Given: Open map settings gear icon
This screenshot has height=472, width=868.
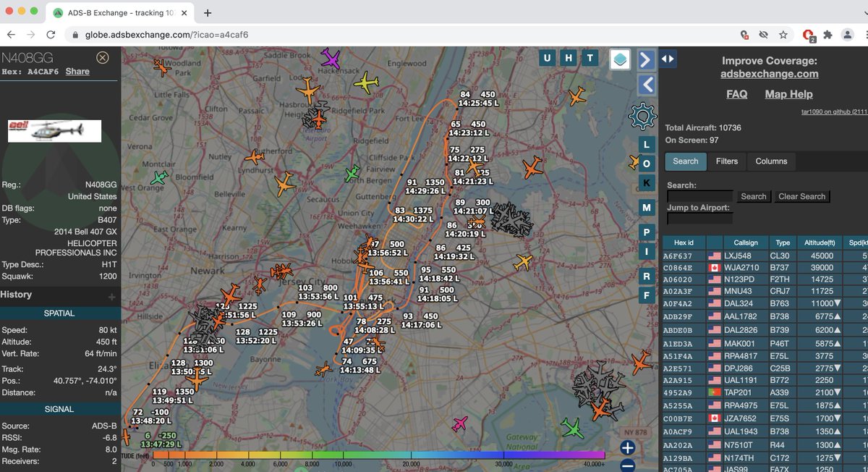Looking at the screenshot, I should point(642,115).
